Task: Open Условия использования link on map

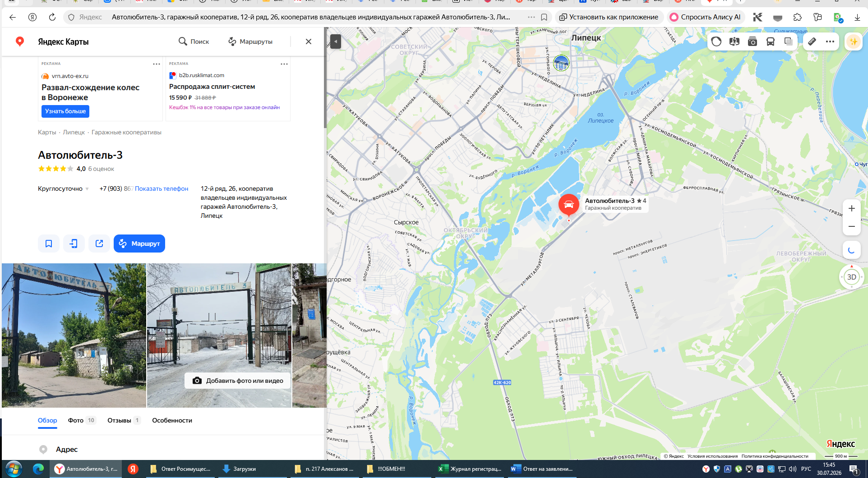Action: 713,456
